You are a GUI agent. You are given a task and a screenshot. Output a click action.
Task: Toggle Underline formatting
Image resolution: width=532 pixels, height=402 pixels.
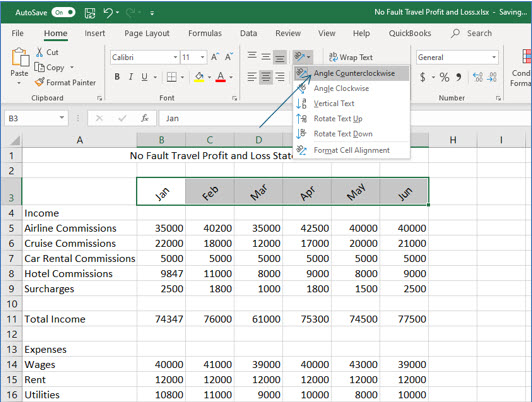[145, 77]
